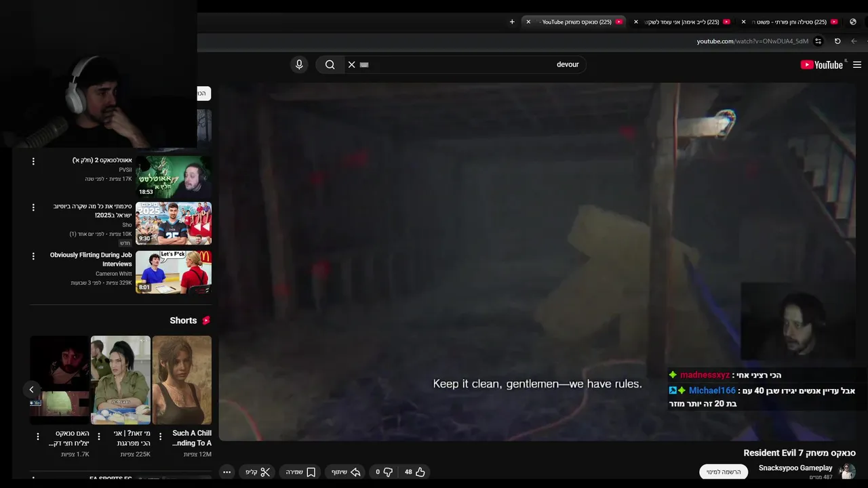Open 'אאוטלסטנאקס 2' video thumbnail
The height and width of the screenshot is (488, 868).
click(x=174, y=177)
